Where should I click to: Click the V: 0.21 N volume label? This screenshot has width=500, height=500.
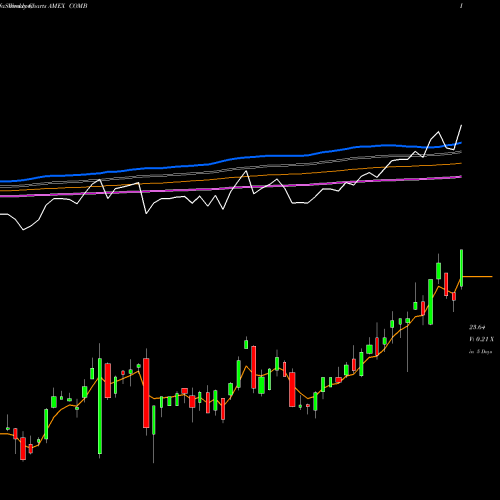pos(481,339)
